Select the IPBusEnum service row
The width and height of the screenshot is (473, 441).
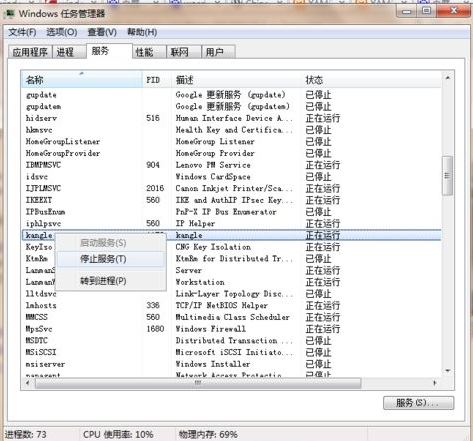point(232,212)
